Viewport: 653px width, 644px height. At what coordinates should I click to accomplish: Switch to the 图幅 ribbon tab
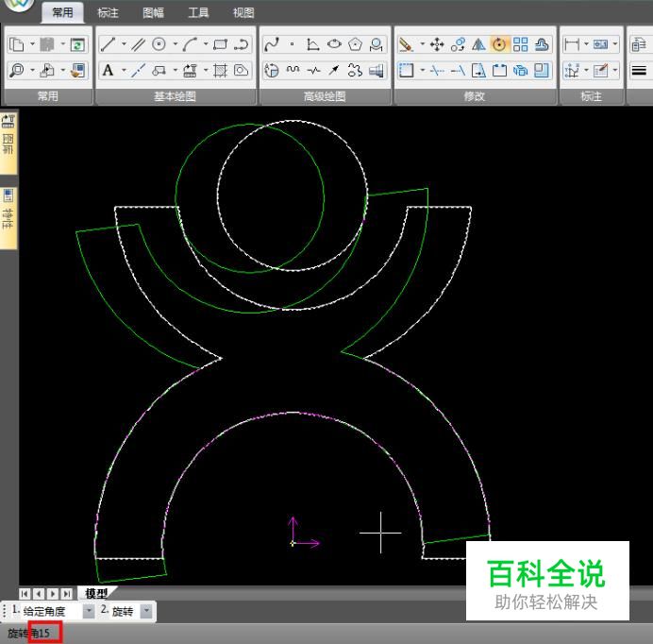point(153,13)
